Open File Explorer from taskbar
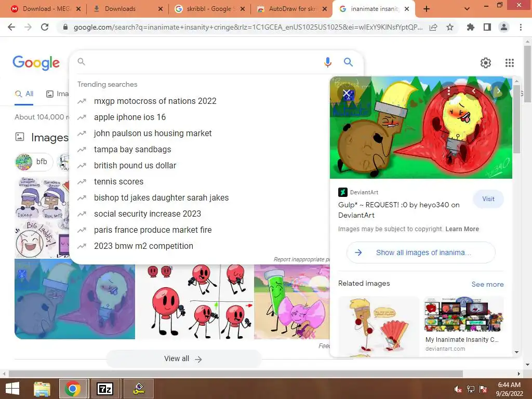This screenshot has width=532, height=399. coord(42,389)
